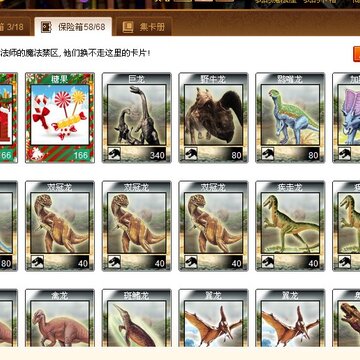Click the 80 value on 野牛龙 card
This screenshot has height=360, width=360.
tap(236, 155)
